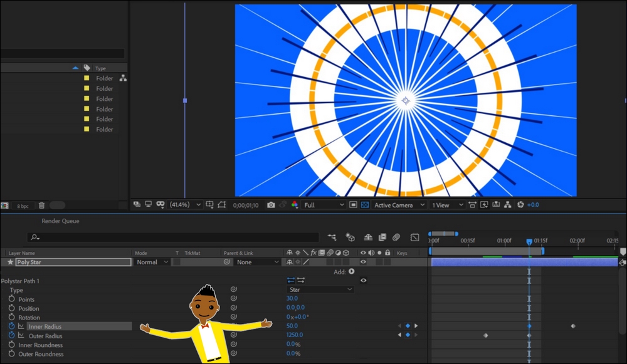
Task: Click the current time indicator in timeline ruler
Action: point(529,242)
